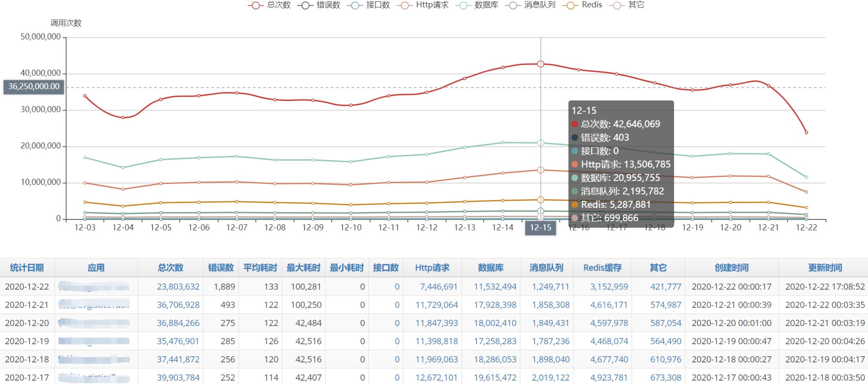Viewport: 868px width, 384px height.
Task: Sort by the 总次数 column header
Action: (170, 268)
